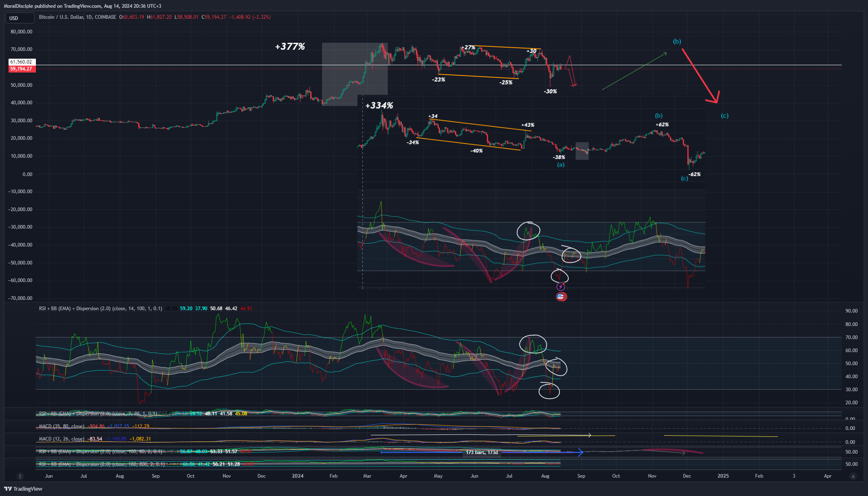
Task: Select the RSI + BB legend with close, 7, 70
Action: tap(98, 414)
